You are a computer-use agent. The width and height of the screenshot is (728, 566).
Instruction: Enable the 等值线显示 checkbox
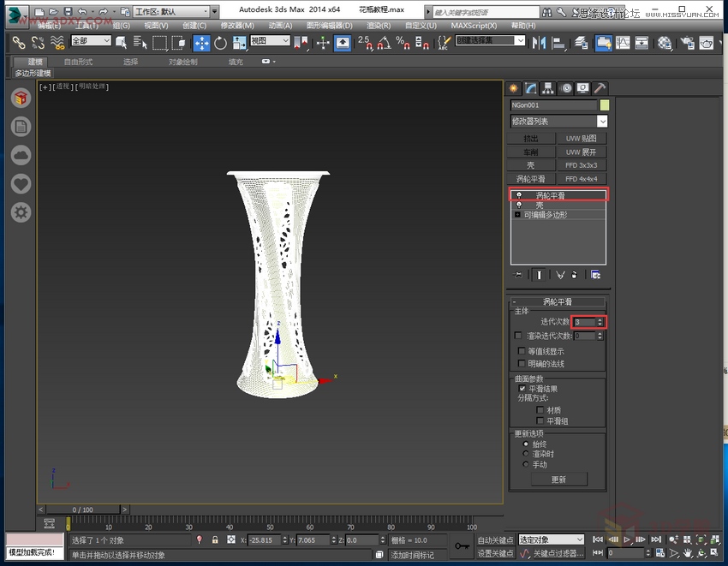point(522,350)
